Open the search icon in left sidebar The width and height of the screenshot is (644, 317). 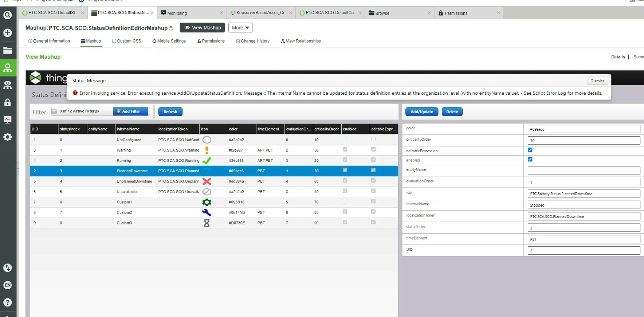coord(8,15)
